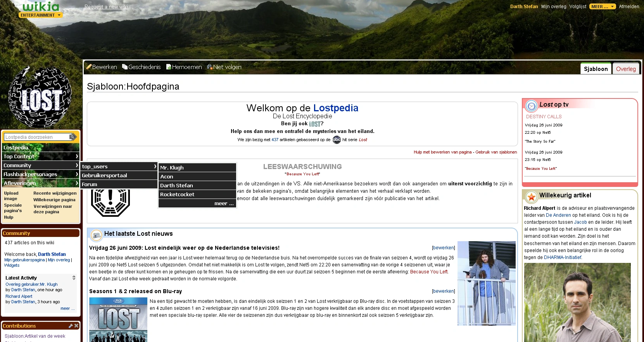The width and height of the screenshot is (644, 342).
Task: Open Mijn gebruikerspagina in Community widget
Action: pos(24,260)
